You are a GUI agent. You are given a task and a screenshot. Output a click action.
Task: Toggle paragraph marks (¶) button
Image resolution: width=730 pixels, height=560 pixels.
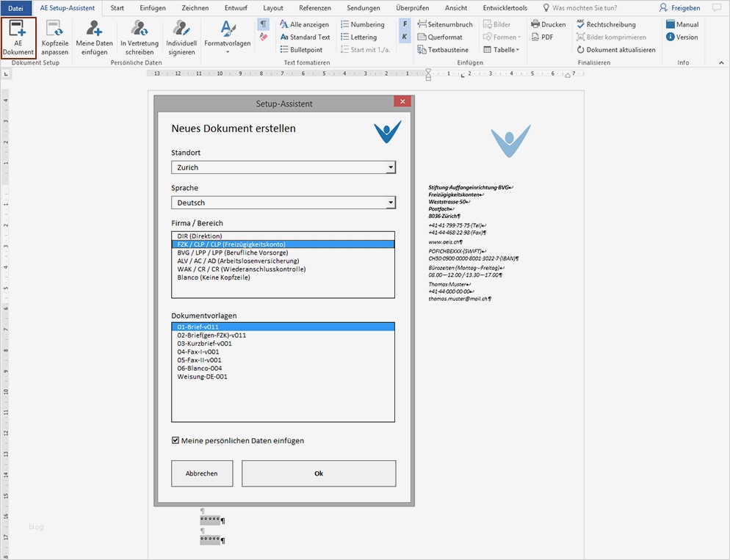pyautogui.click(x=264, y=23)
